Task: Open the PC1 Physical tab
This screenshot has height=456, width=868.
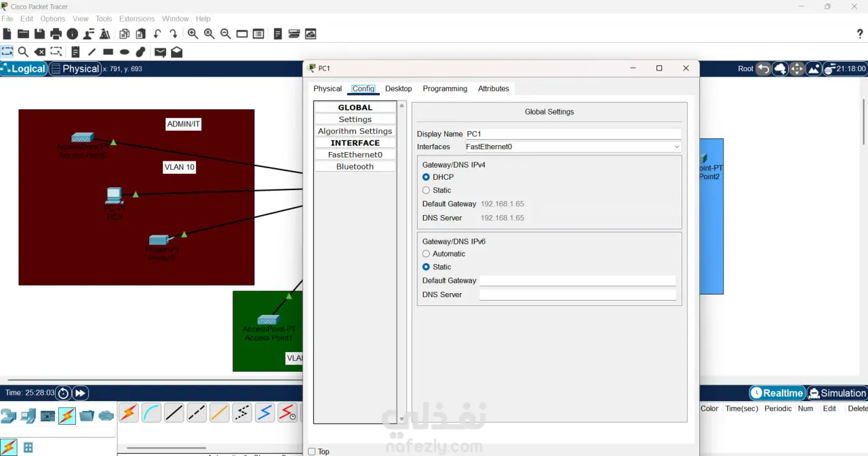Action: (x=328, y=89)
